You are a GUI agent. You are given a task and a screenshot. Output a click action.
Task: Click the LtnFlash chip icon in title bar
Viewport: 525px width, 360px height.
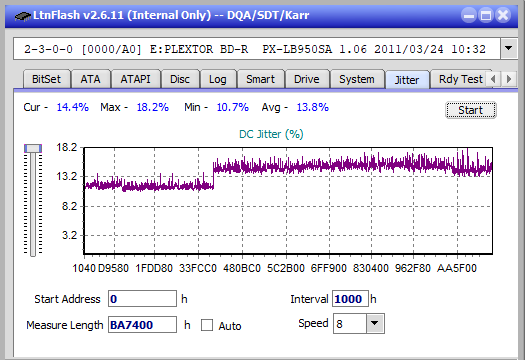click(x=22, y=15)
